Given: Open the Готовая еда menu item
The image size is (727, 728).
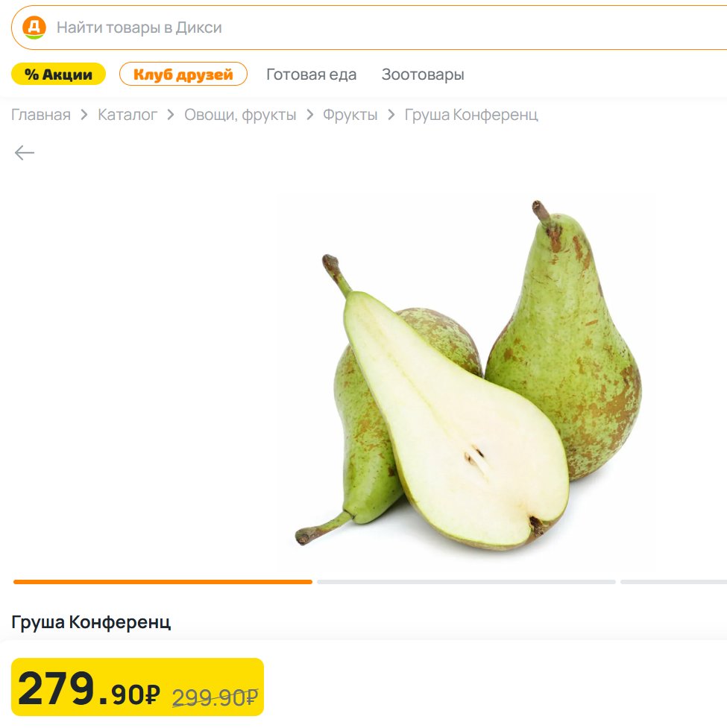Looking at the screenshot, I should pos(311,75).
